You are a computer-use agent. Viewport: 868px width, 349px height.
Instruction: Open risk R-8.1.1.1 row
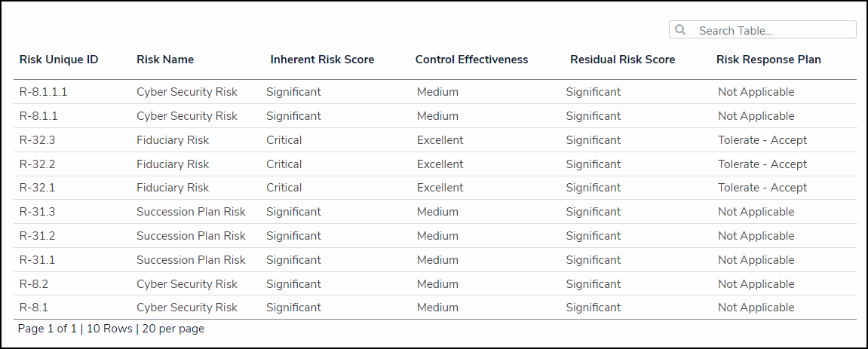click(x=44, y=92)
